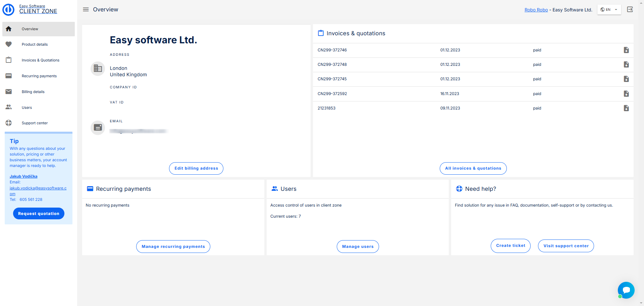Screen dimensions: 644x306
Task: Download invoice CN299-372745 via its file icon
Action: (x=626, y=79)
